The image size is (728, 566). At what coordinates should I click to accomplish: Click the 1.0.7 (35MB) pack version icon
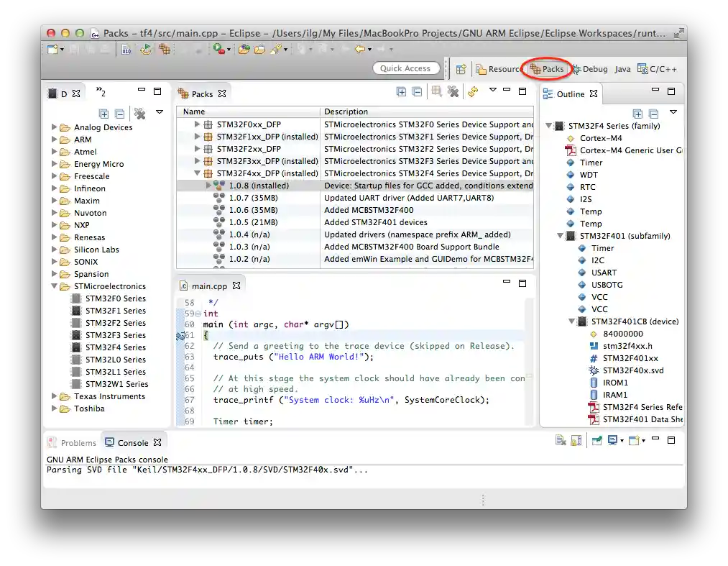[x=219, y=198]
